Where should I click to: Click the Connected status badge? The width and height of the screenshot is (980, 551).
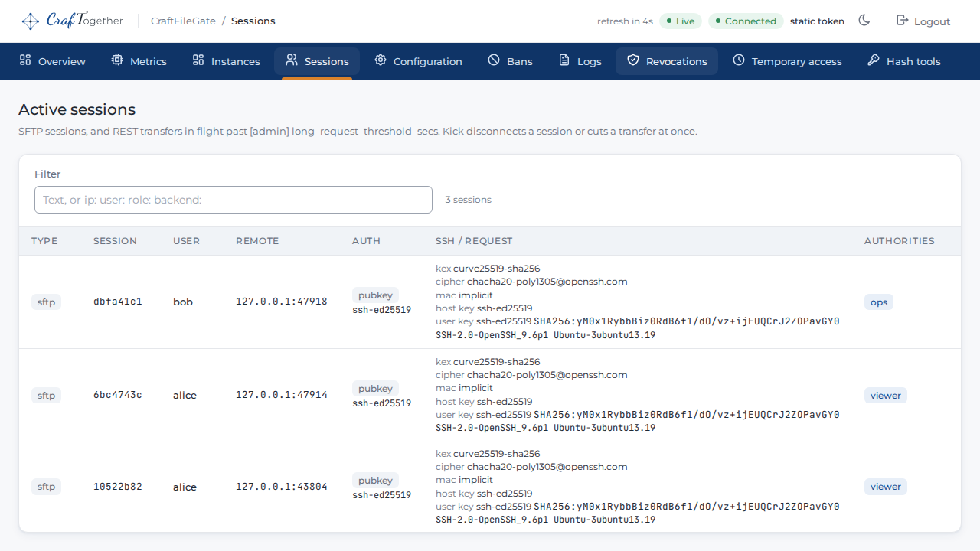(x=746, y=21)
